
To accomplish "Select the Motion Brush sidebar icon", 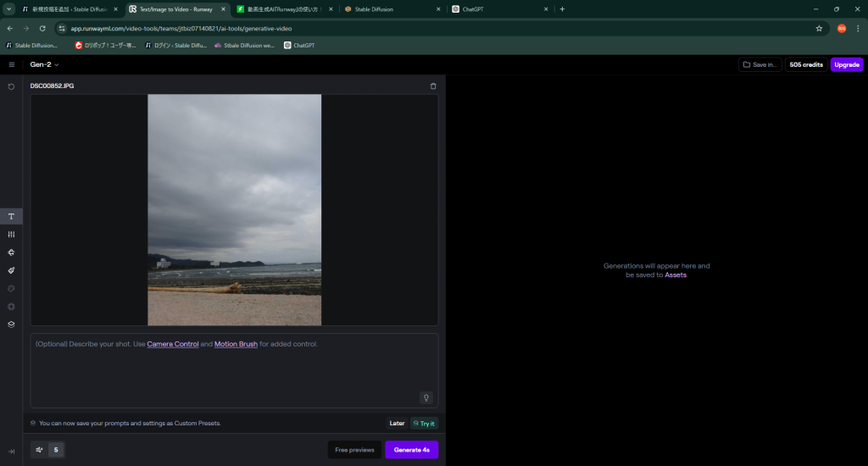I will (11, 270).
